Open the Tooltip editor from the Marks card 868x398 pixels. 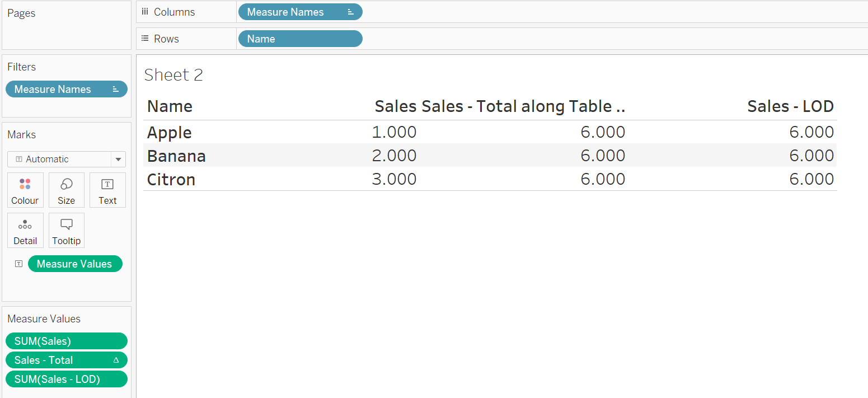pos(66,230)
